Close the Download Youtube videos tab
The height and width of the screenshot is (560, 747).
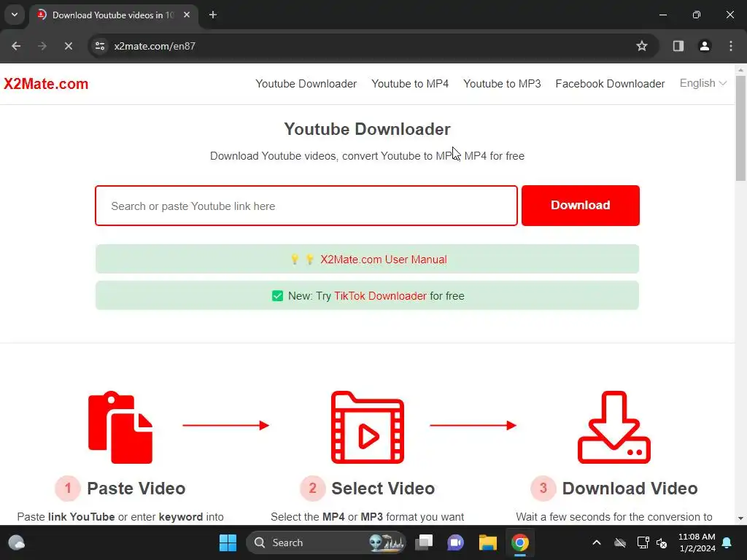[x=187, y=15]
